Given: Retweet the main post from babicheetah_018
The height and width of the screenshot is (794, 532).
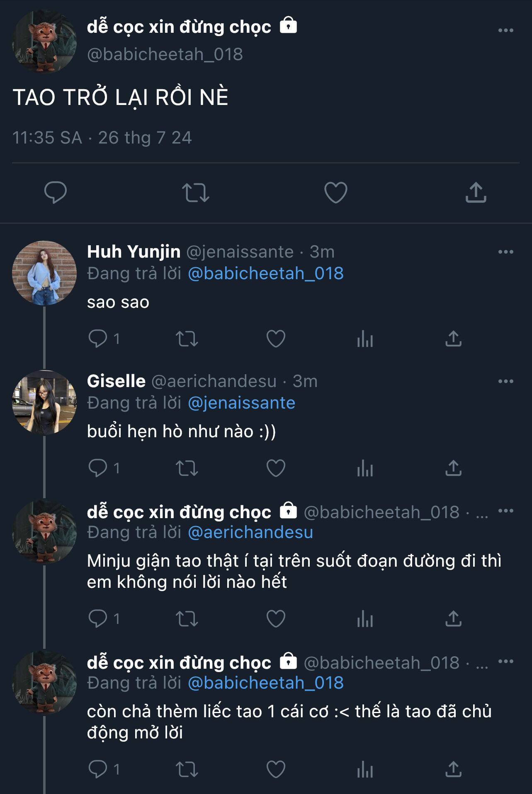Looking at the screenshot, I should [x=196, y=192].
